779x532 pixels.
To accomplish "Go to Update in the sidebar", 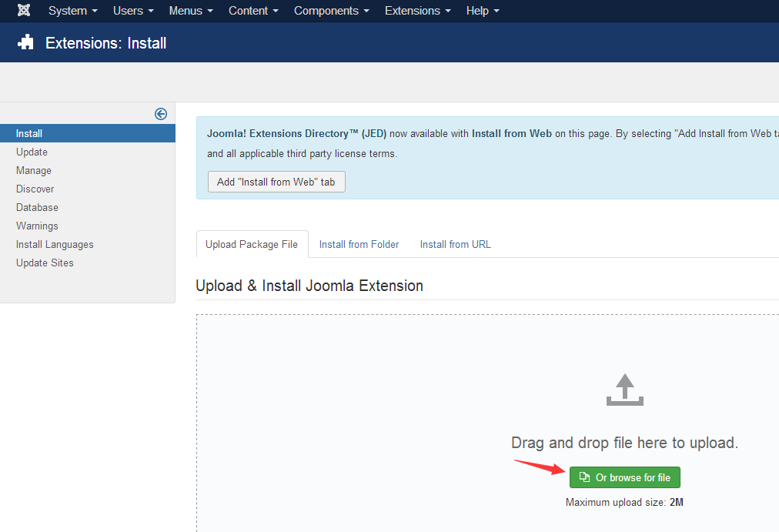I will click(32, 152).
